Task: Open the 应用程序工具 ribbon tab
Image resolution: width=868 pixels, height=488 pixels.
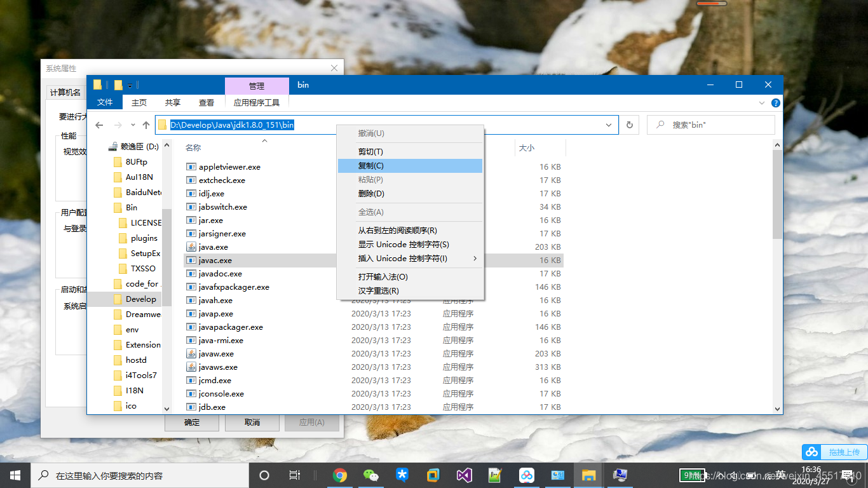Action: coord(257,102)
